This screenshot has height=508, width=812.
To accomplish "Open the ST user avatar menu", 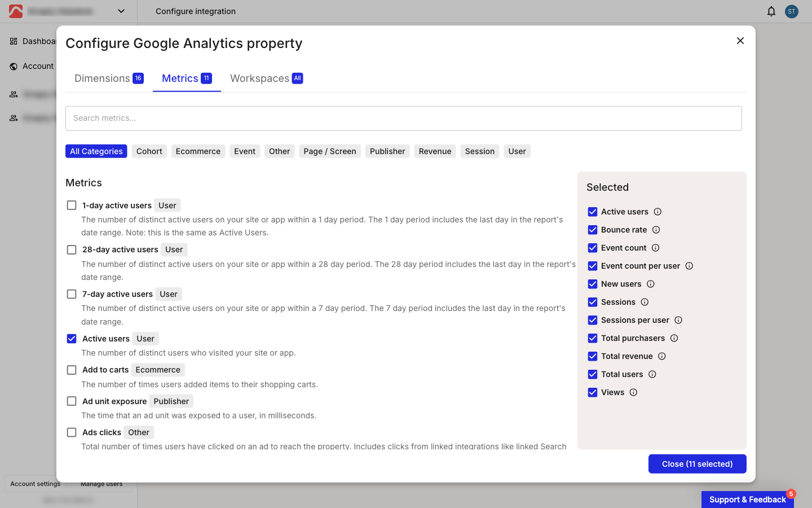I will (792, 11).
